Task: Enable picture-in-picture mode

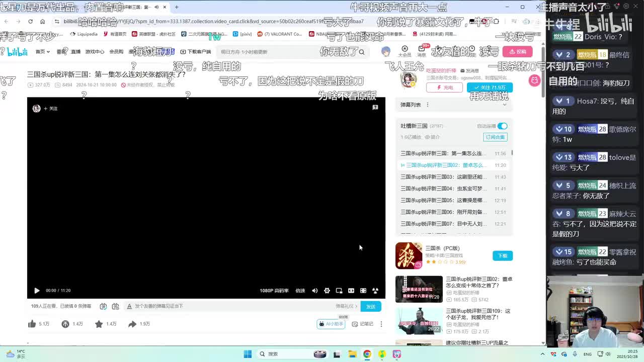Action: (339, 291)
